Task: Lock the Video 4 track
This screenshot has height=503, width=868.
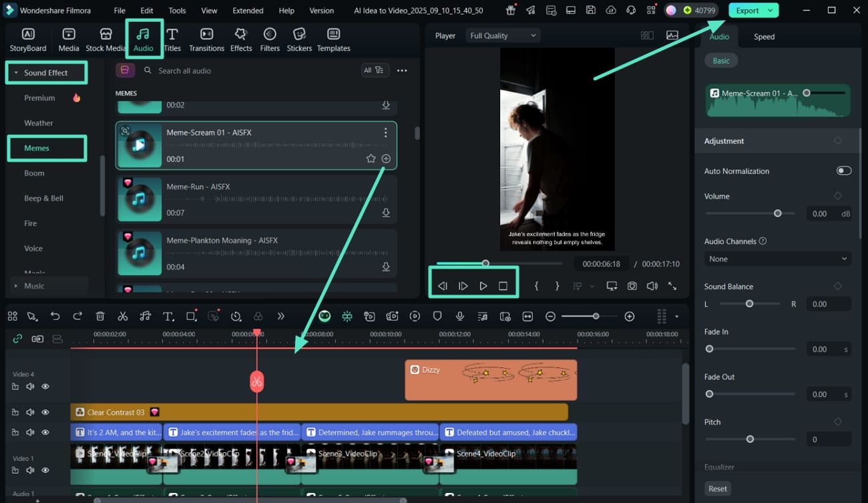Action: tap(15, 387)
